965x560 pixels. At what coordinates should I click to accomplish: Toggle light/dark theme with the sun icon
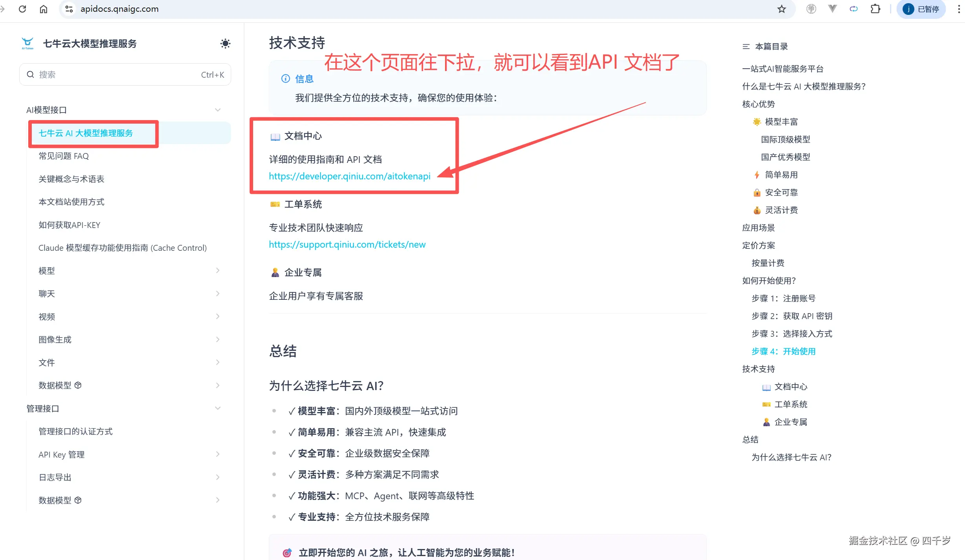click(x=225, y=43)
